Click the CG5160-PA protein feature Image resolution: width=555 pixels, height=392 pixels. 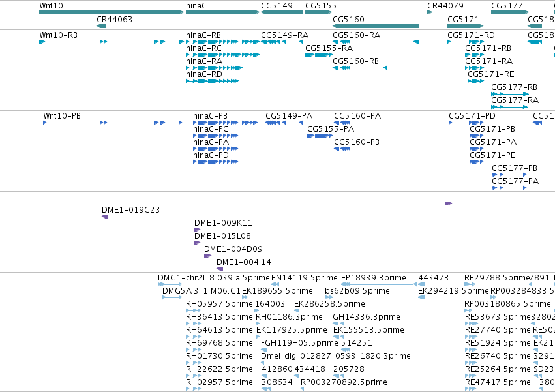[342, 123]
